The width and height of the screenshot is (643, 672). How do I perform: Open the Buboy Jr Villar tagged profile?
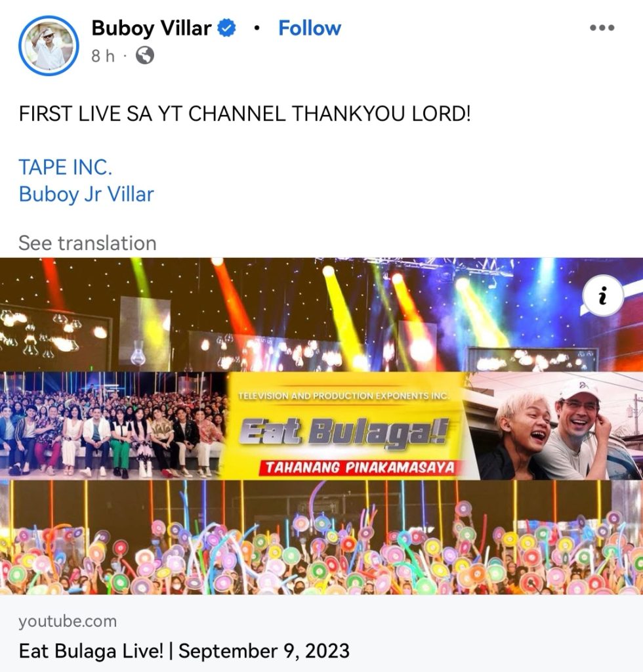(x=86, y=194)
